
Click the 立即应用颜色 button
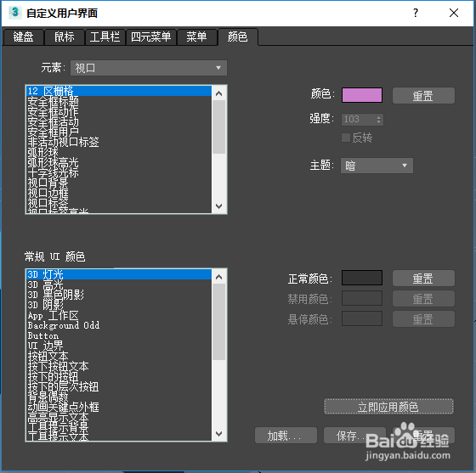[389, 407]
